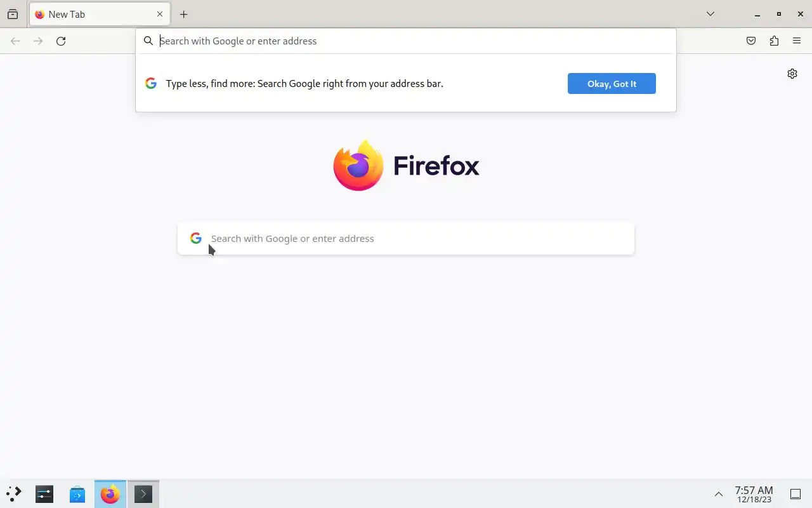Click the show desktop icon in the tray
The width and height of the screenshot is (812, 508).
click(x=796, y=494)
